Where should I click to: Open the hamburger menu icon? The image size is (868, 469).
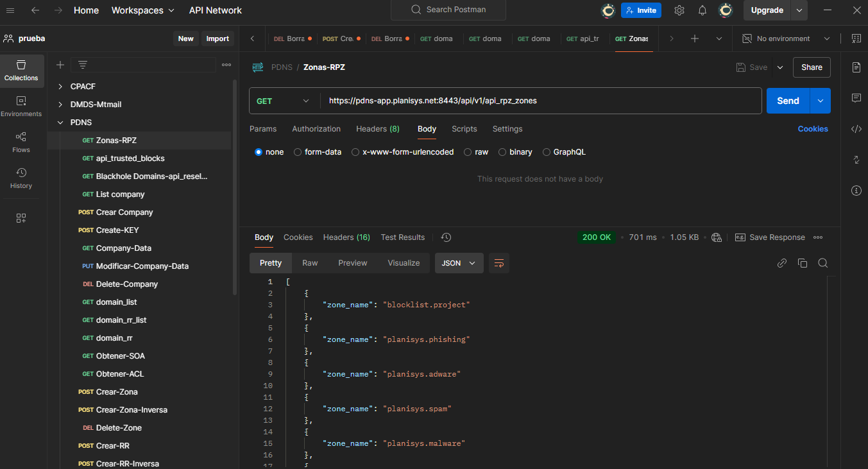tap(10, 10)
